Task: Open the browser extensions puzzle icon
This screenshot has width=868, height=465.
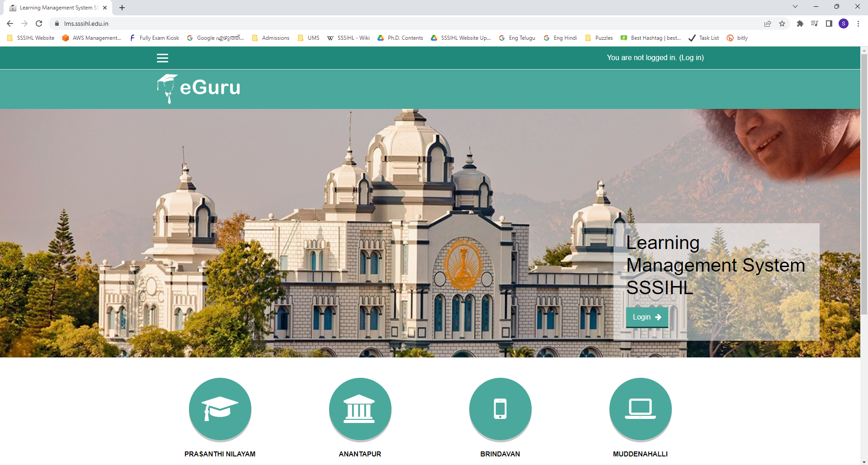Action: point(800,23)
